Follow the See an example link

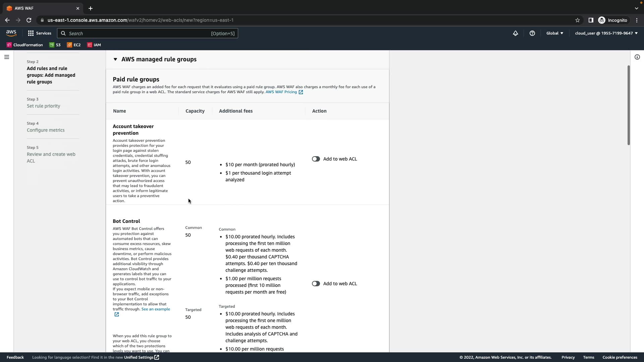[156, 309]
